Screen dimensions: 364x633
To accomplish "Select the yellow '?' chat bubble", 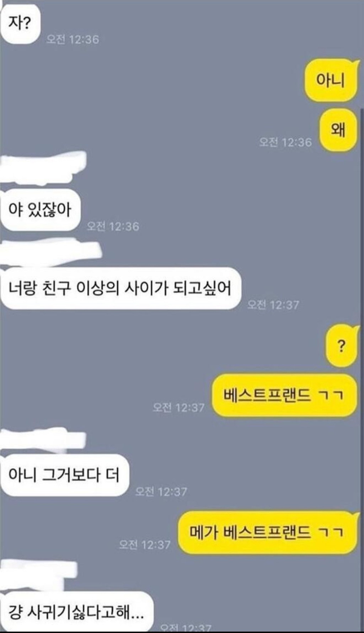I will (x=341, y=345).
